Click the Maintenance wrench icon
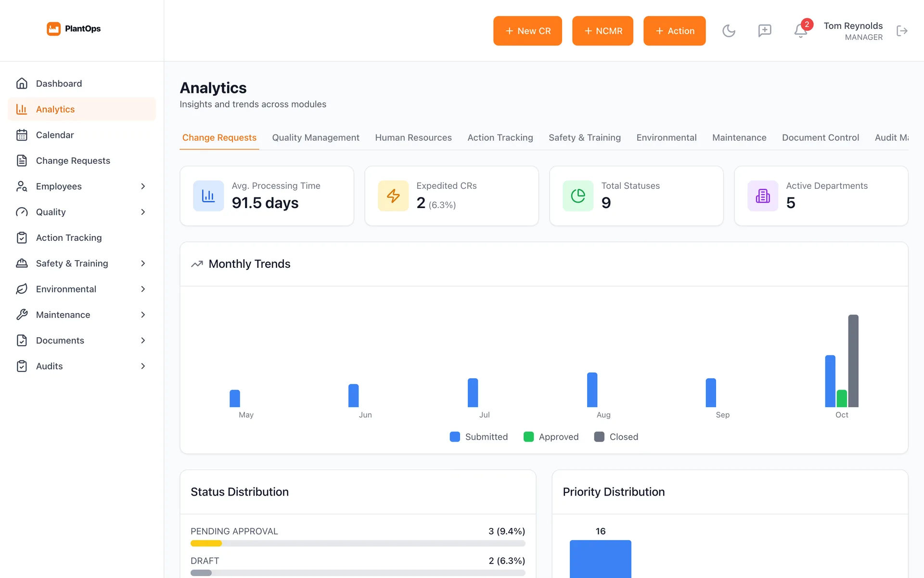This screenshot has width=924, height=578. pyautogui.click(x=22, y=315)
